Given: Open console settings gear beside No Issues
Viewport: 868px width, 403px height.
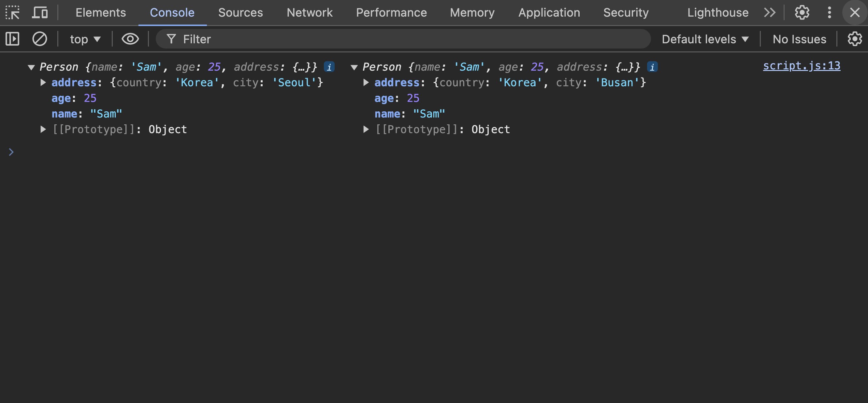Looking at the screenshot, I should 855,39.
